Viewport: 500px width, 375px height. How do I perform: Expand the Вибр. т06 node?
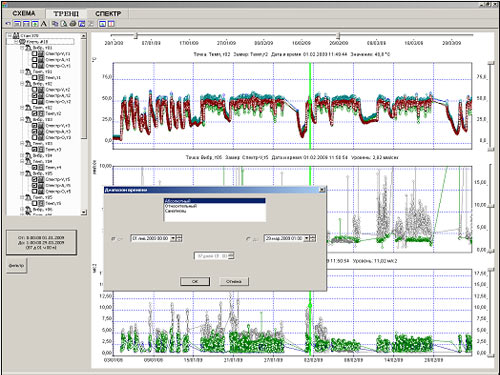click(22, 209)
